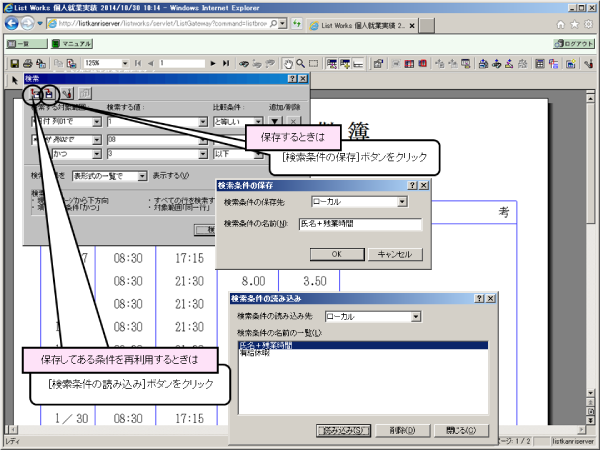Select 氏名+残業時間 in the condition list

[363, 345]
